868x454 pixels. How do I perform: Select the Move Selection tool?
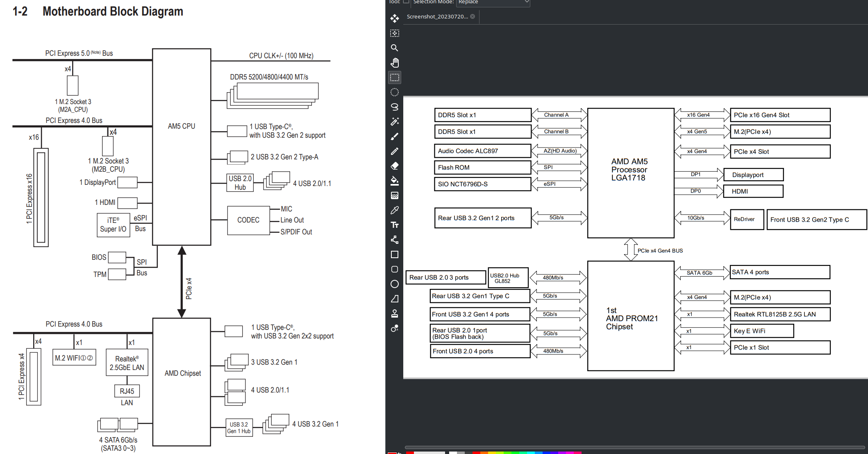pos(395,33)
